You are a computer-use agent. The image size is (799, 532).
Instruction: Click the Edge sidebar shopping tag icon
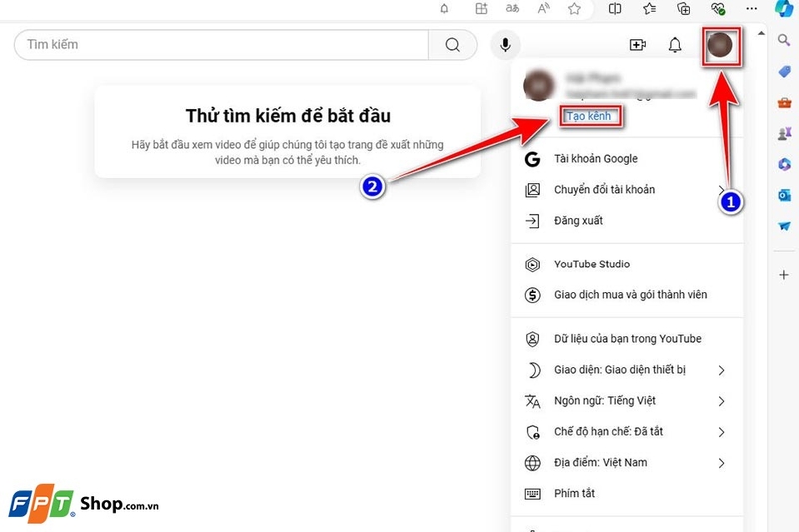pyautogui.click(x=784, y=71)
